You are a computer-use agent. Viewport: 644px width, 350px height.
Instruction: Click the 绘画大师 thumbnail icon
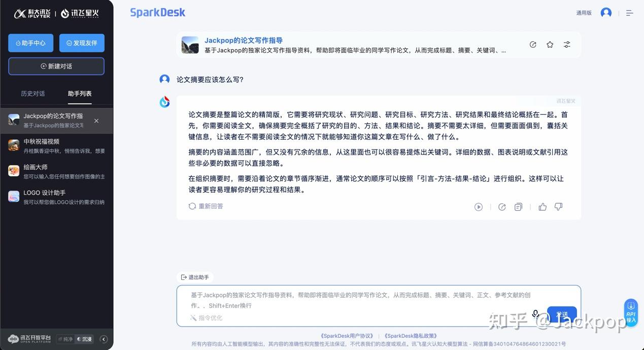pyautogui.click(x=14, y=171)
